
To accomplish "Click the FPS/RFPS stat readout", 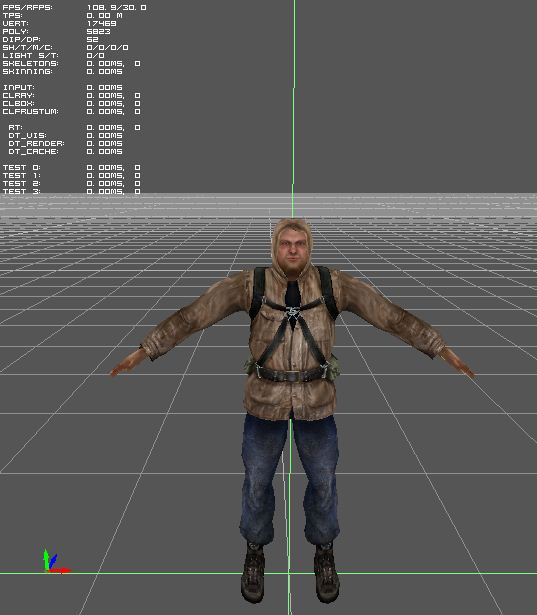I will click(x=75, y=7).
